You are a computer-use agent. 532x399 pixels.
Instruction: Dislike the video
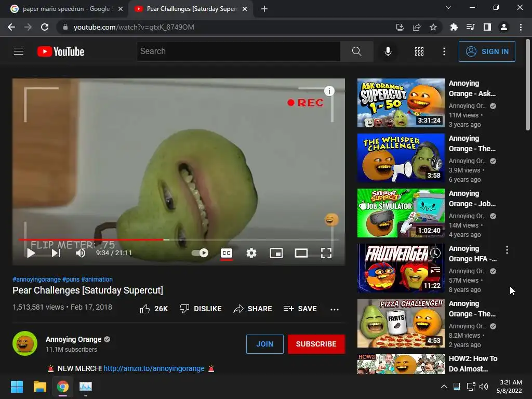pyautogui.click(x=201, y=309)
